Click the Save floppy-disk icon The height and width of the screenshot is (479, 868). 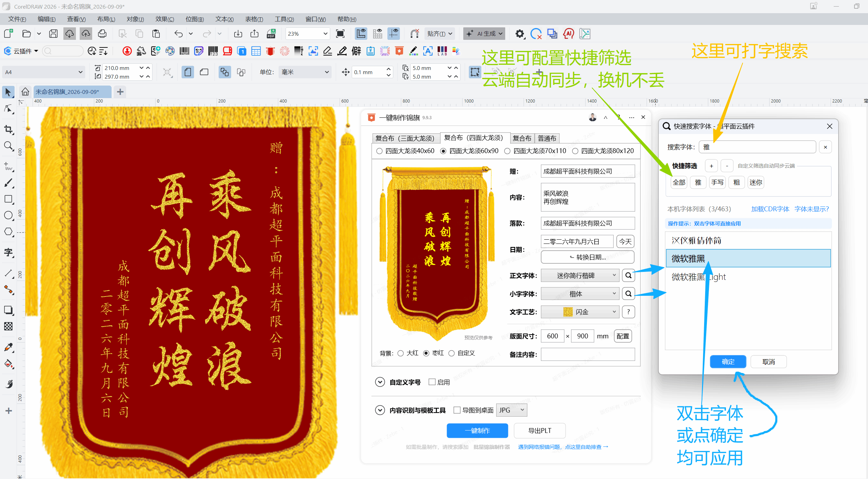(x=53, y=34)
